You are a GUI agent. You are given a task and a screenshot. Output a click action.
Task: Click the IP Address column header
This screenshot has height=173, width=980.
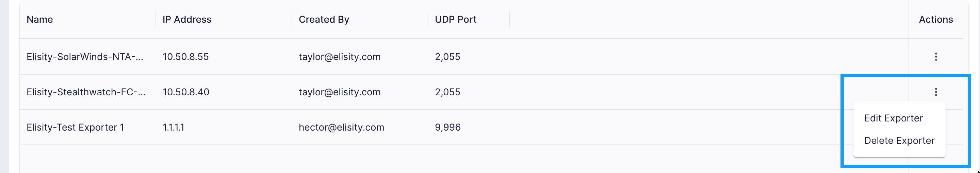187,19
